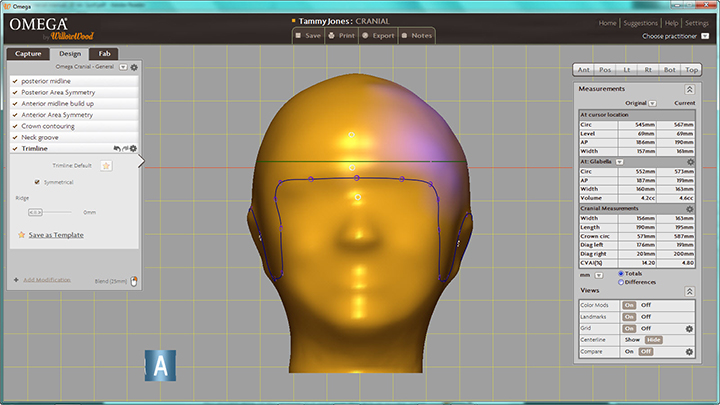
Task: Click the Export button
Action: [378, 35]
